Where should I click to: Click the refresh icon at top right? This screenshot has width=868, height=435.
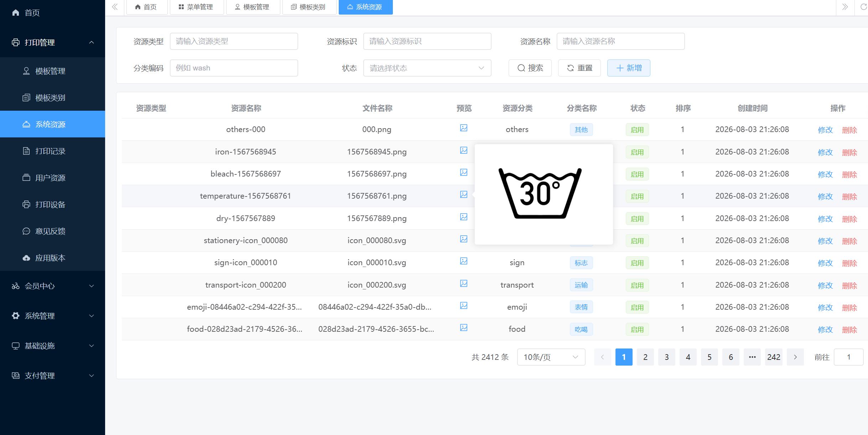pos(864,7)
